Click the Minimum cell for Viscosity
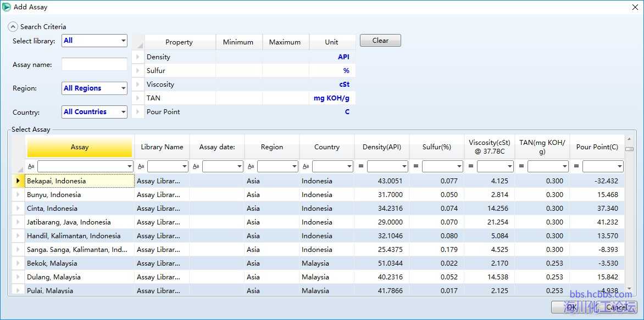 tap(239, 85)
